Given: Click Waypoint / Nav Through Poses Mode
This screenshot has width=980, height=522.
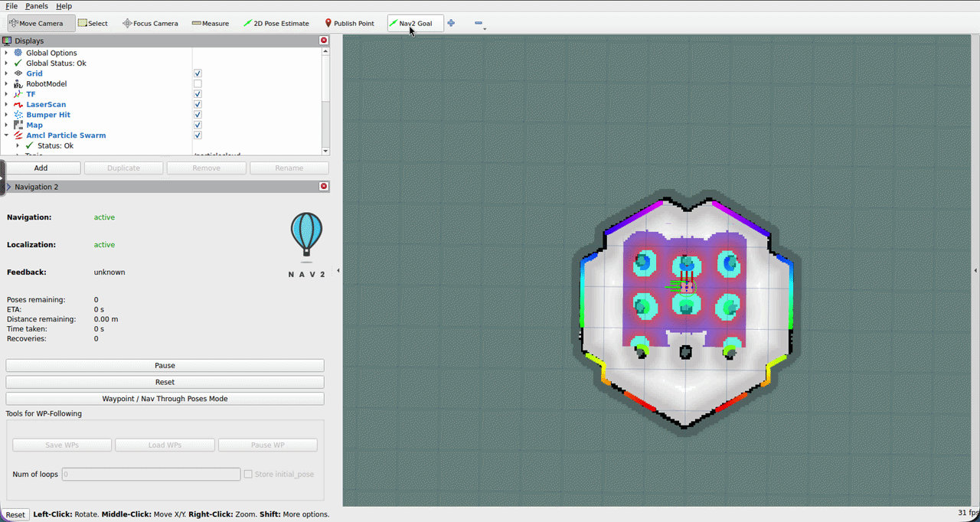Looking at the screenshot, I should [x=165, y=398].
